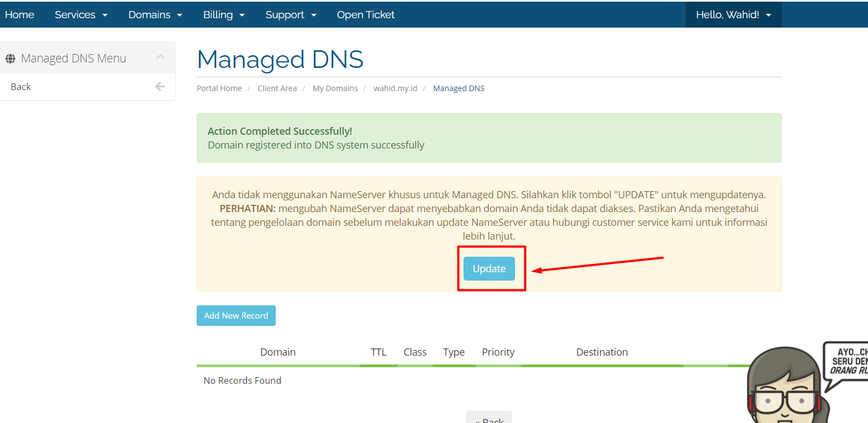This screenshot has width=868, height=423.
Task: Click the Destination column header
Action: (x=602, y=352)
